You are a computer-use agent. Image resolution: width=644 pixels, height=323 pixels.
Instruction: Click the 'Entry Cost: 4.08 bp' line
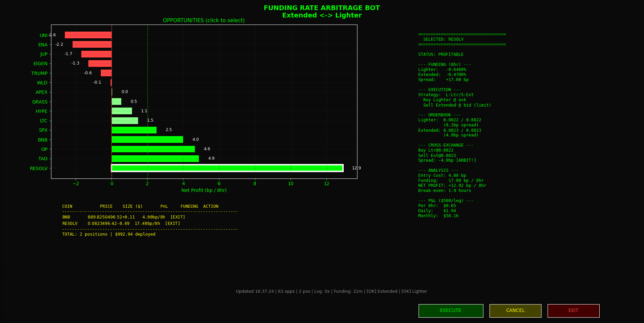pyautogui.click(x=442, y=175)
